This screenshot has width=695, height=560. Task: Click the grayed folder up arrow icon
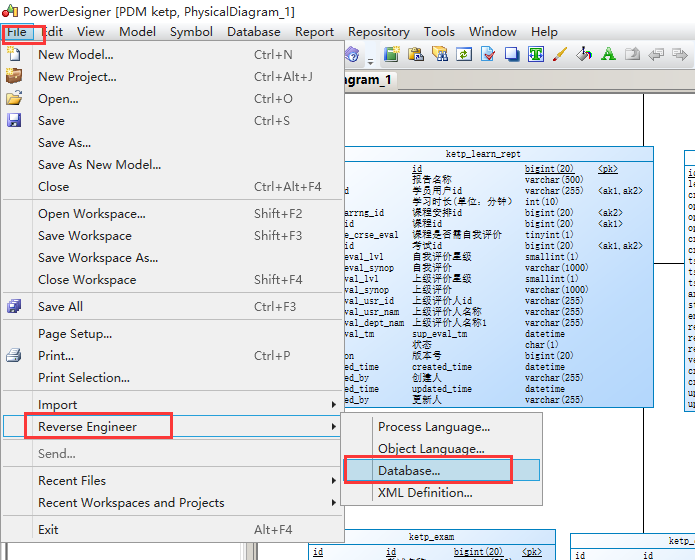(x=632, y=54)
